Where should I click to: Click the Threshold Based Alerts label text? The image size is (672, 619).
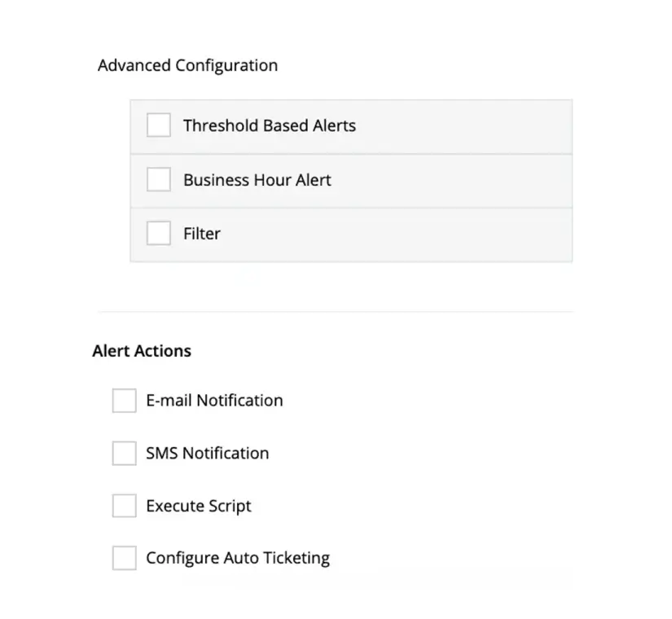(271, 125)
